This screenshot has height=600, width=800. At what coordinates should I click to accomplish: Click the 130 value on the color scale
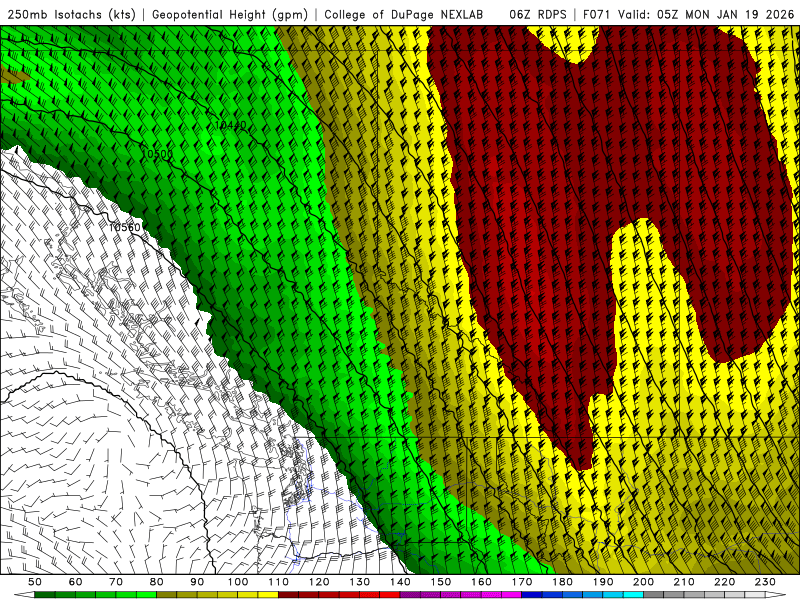pos(360,582)
